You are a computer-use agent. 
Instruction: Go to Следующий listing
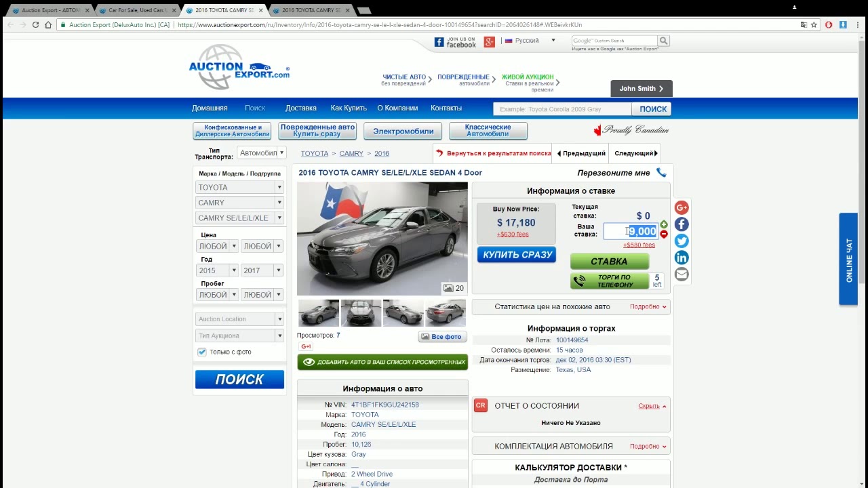(635, 153)
